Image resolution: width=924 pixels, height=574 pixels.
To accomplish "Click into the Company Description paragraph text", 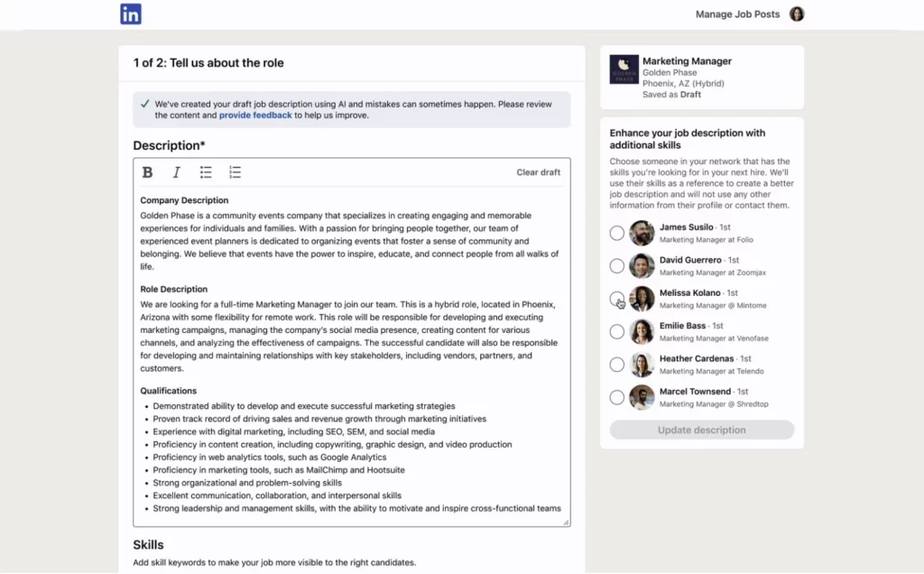I will 349,241.
